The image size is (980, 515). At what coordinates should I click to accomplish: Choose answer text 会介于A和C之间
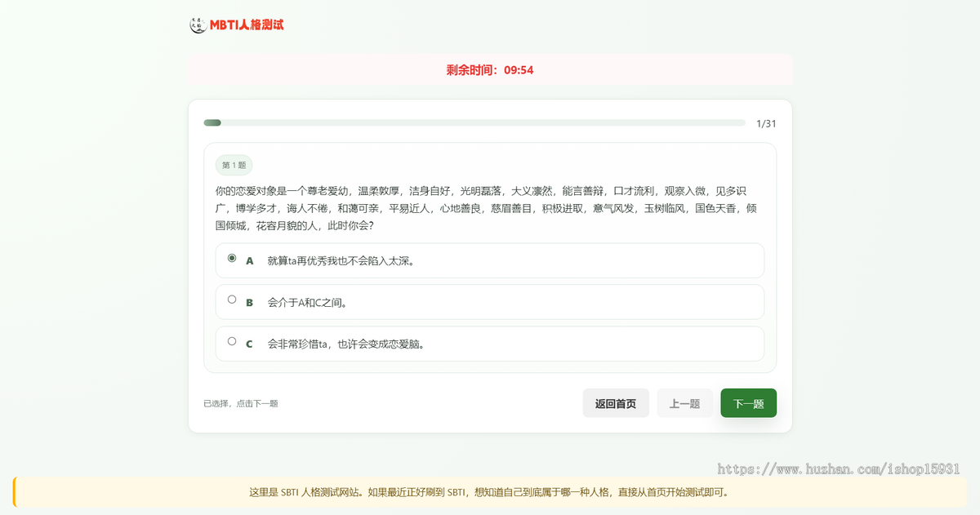308,303
